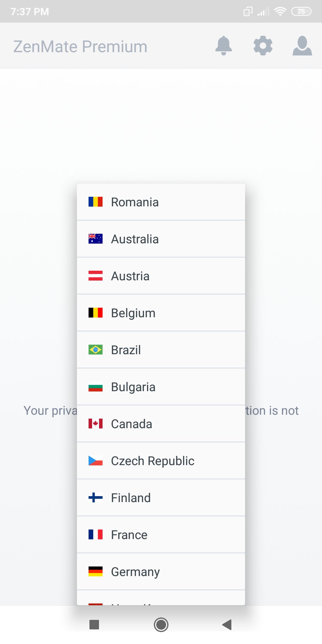Pick Germany in the location menu
322x644 pixels.
[161, 572]
